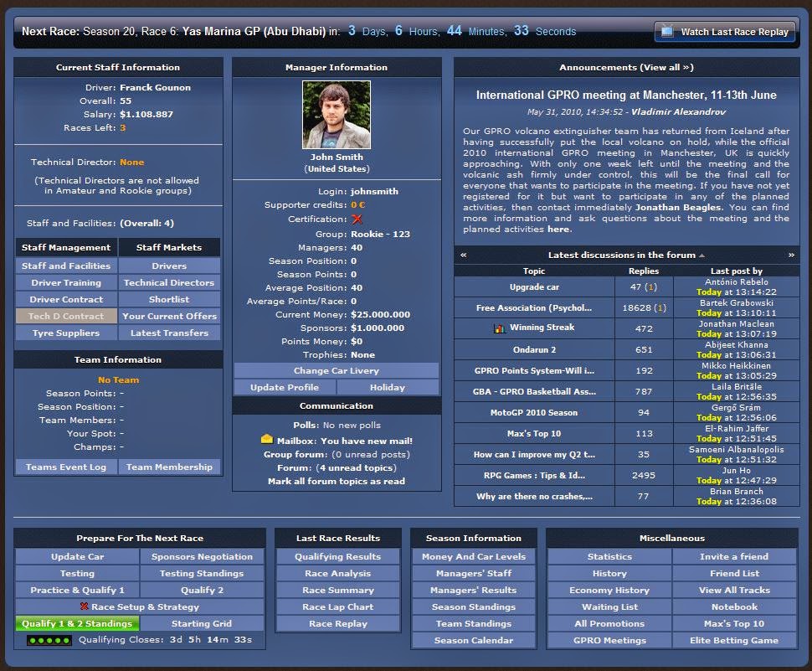Follow the 'here' link in the announcement
The width and height of the screenshot is (812, 671).
(x=558, y=229)
